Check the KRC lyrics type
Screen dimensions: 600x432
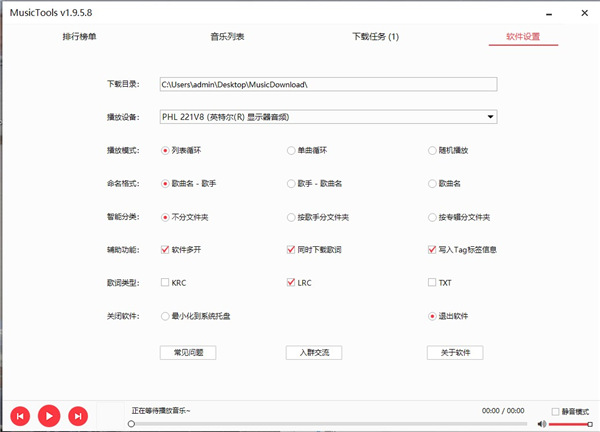tap(165, 283)
